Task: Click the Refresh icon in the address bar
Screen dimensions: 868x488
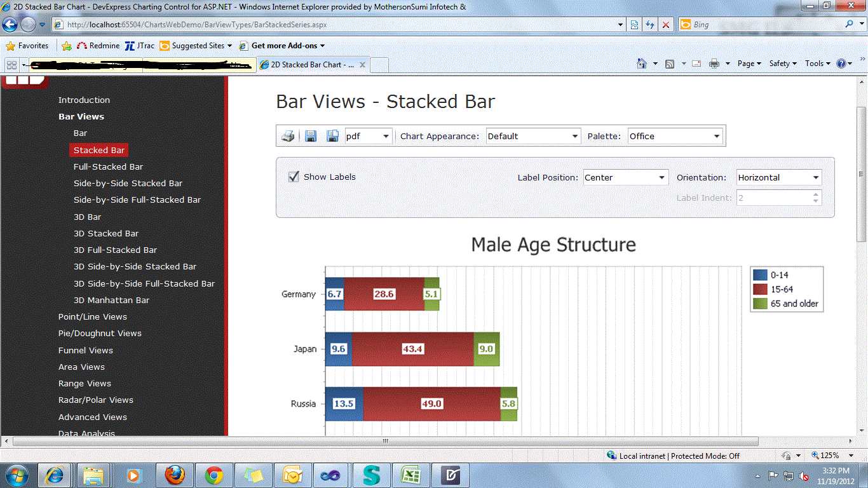Action: coord(650,24)
